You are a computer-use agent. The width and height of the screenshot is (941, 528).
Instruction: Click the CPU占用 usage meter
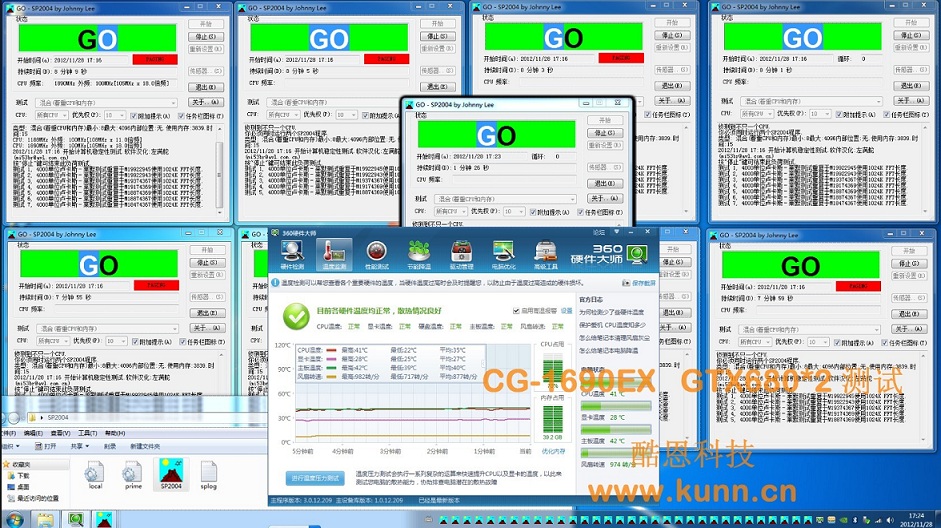[552, 367]
